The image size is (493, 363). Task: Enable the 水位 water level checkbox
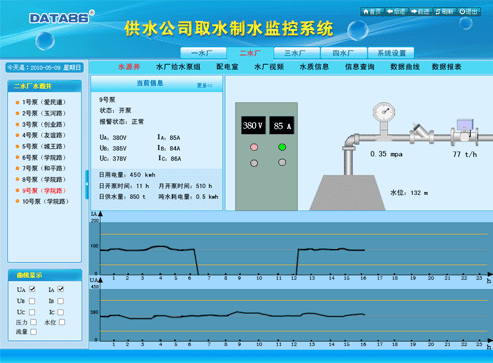pyautogui.click(x=62, y=322)
